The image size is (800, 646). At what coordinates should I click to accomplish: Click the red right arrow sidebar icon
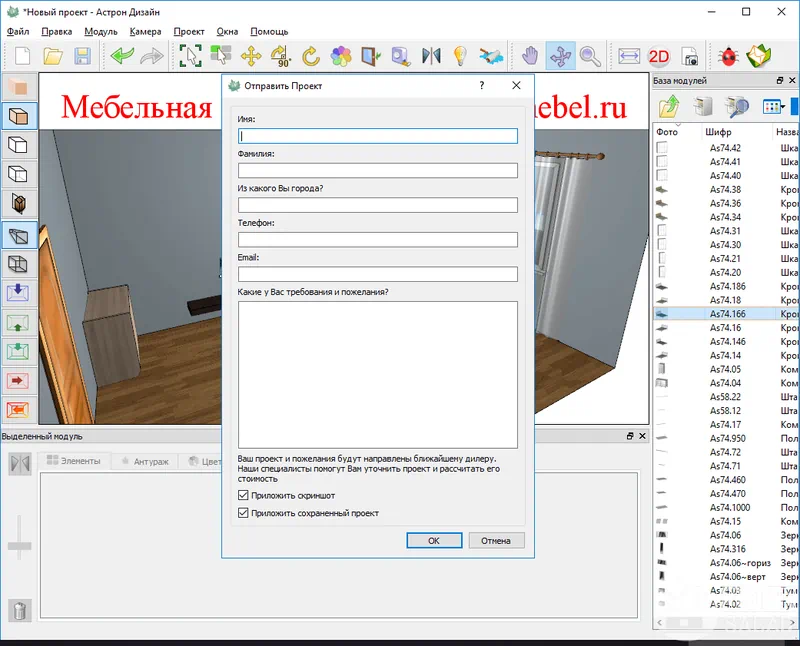pos(18,381)
